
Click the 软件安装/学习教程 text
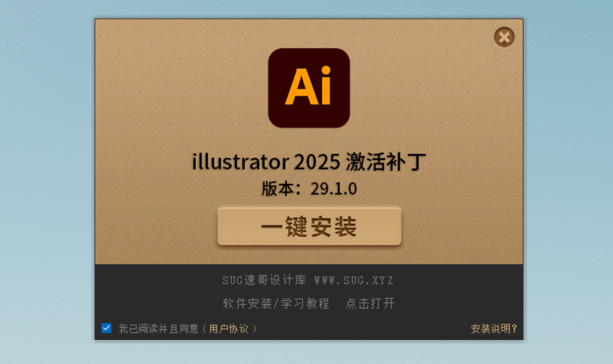click(x=276, y=303)
